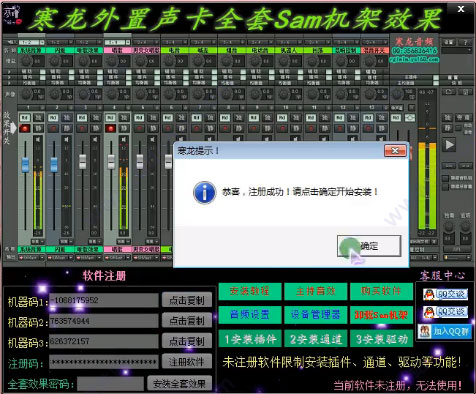Expand the output dropdown under channel 1
The height and width of the screenshot is (394, 476).
[x=32, y=258]
